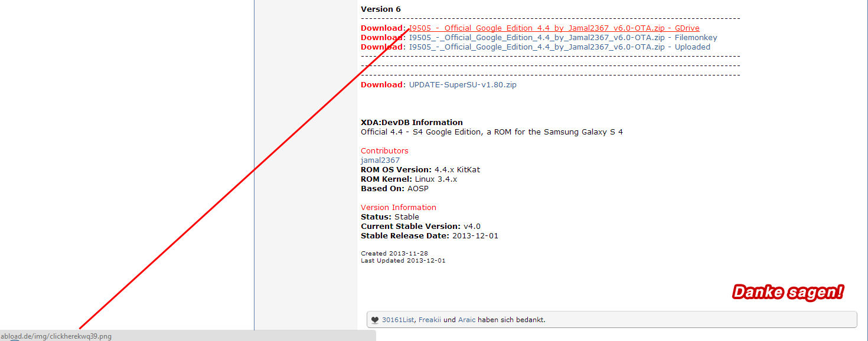
Task: Click the XDA:DevDB Information heading
Action: tap(412, 123)
